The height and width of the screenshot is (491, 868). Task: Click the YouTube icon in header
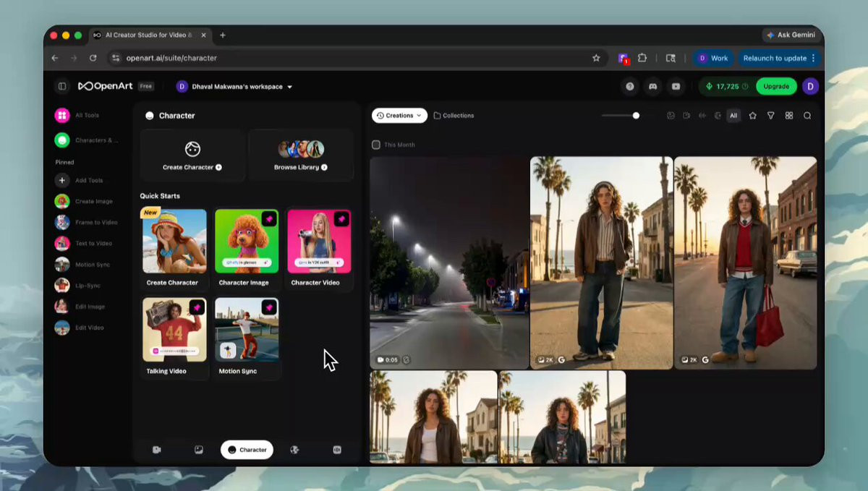point(676,87)
